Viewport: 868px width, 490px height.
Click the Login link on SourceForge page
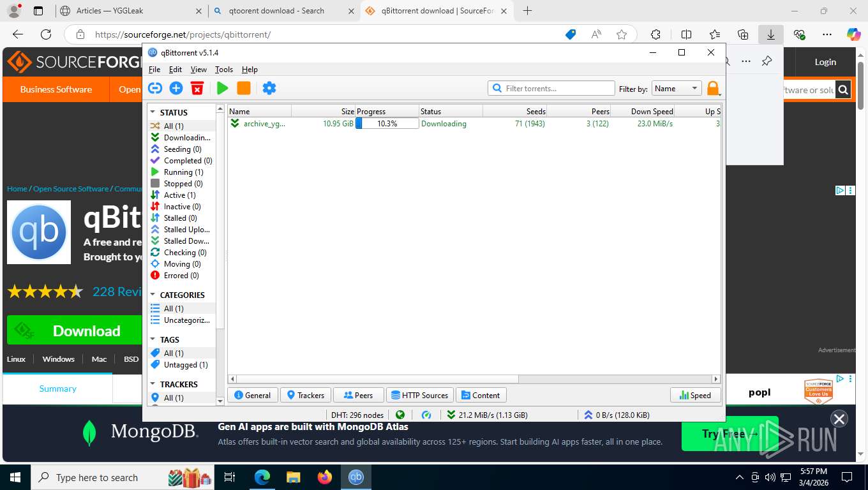825,62
